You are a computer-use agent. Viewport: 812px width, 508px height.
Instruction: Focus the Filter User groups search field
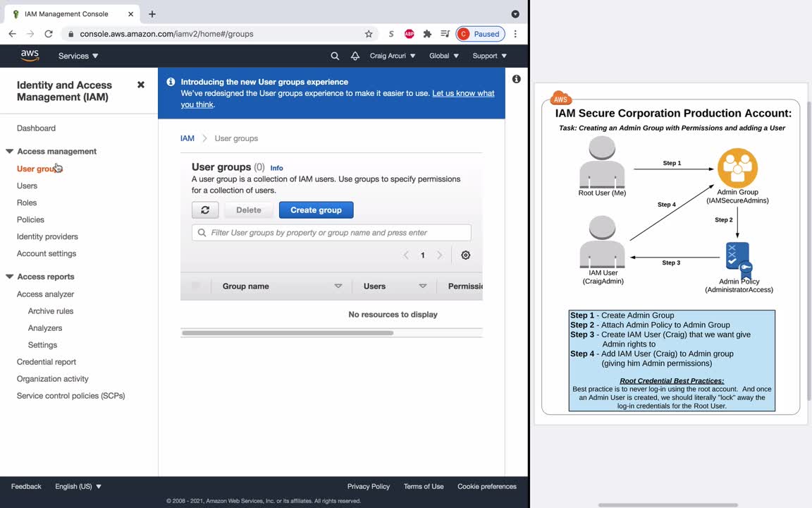tap(331, 233)
